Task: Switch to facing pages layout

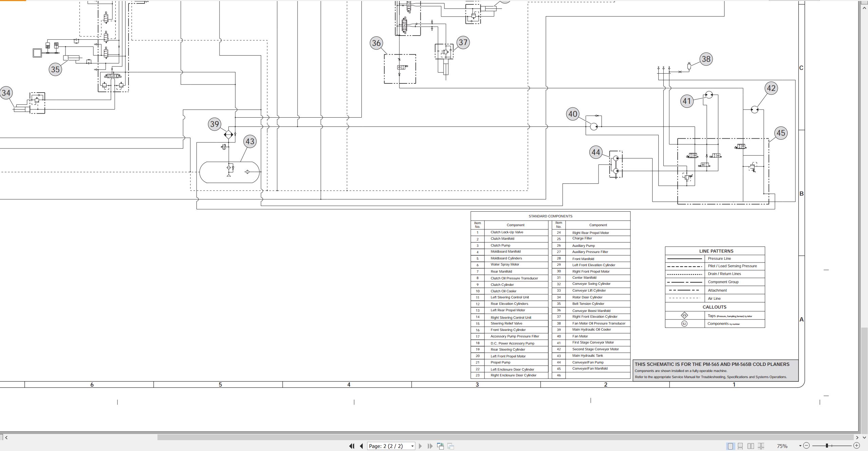Action: click(x=751, y=446)
